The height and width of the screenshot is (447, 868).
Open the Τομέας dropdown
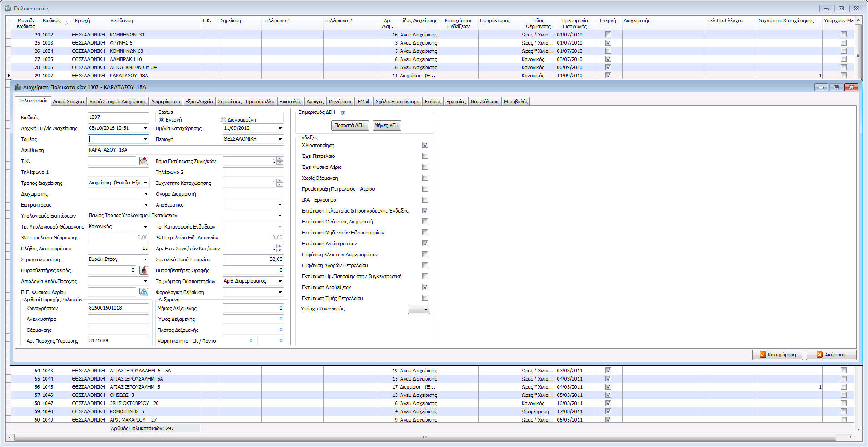click(146, 139)
